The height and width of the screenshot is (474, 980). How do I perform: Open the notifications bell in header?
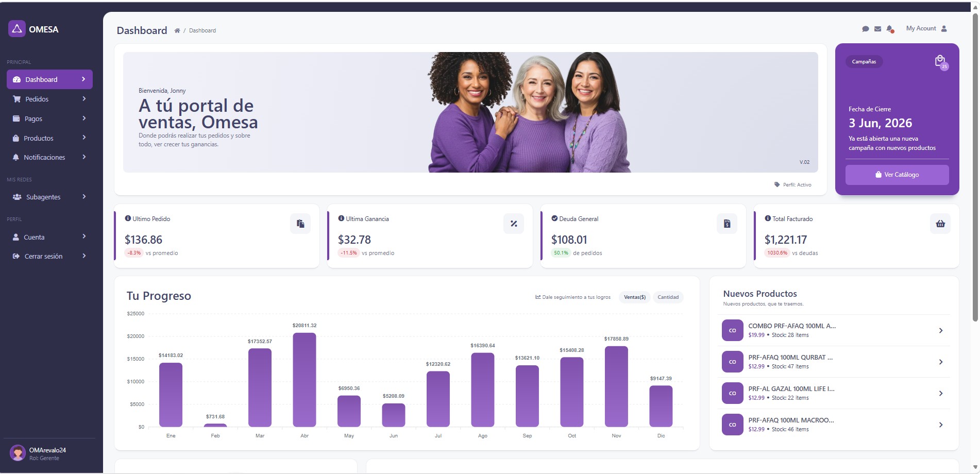click(x=890, y=29)
